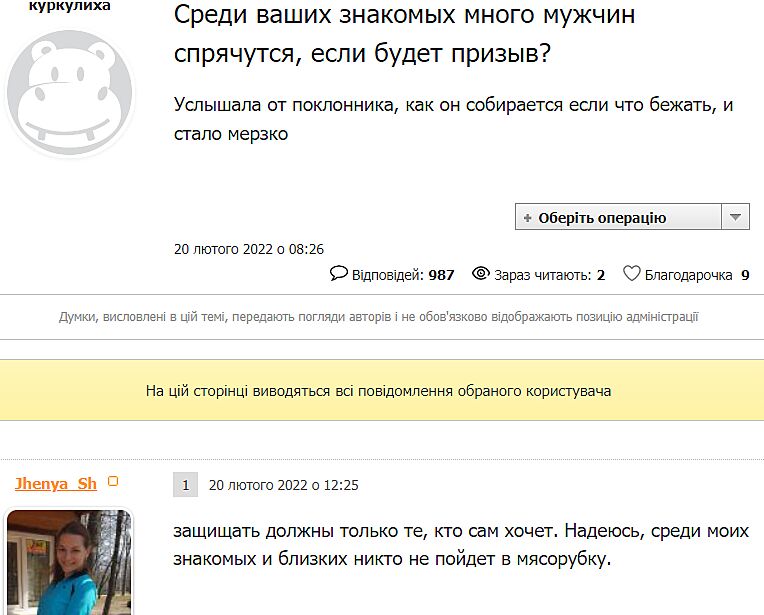Click the heart icon next to Благодарочка
The height and width of the screenshot is (615, 764).
[631, 274]
